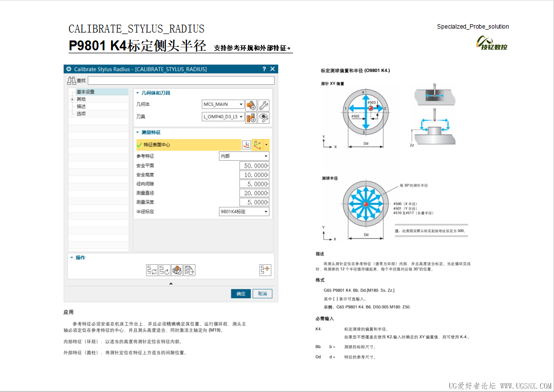Collapse the 测量特征 section
This screenshot has width=554, height=392.
point(138,133)
